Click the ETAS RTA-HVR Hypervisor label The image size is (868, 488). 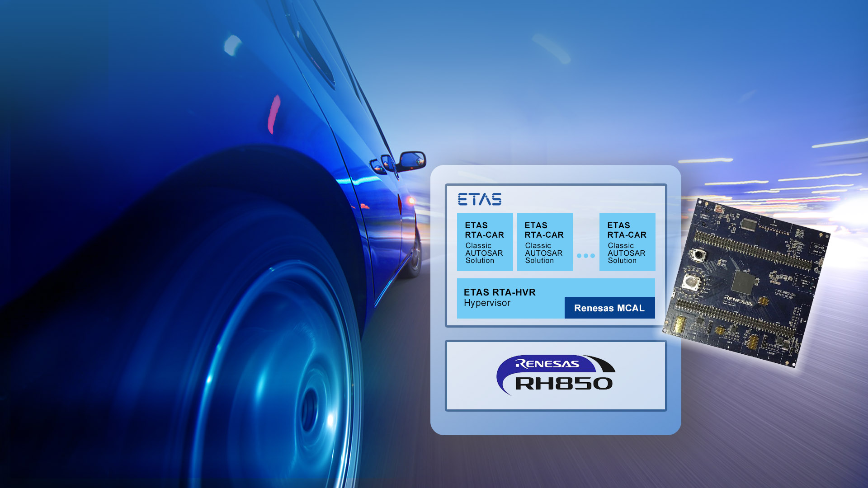(x=500, y=297)
